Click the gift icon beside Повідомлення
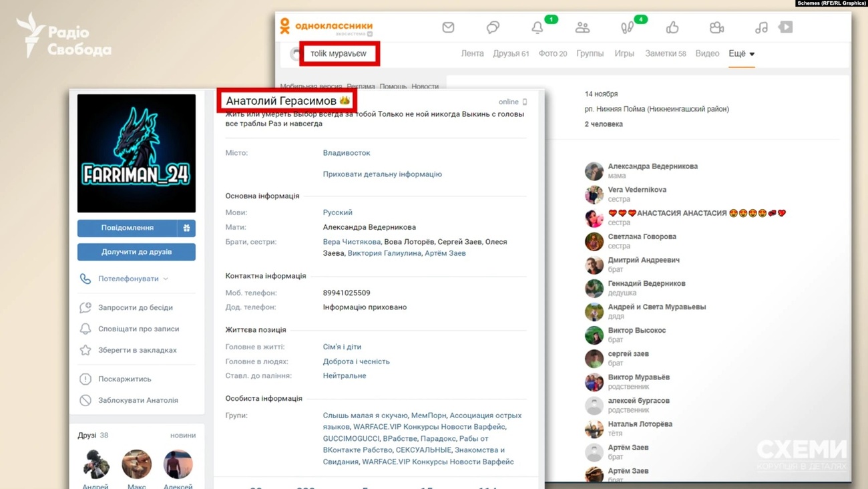This screenshot has width=868, height=489. click(186, 228)
